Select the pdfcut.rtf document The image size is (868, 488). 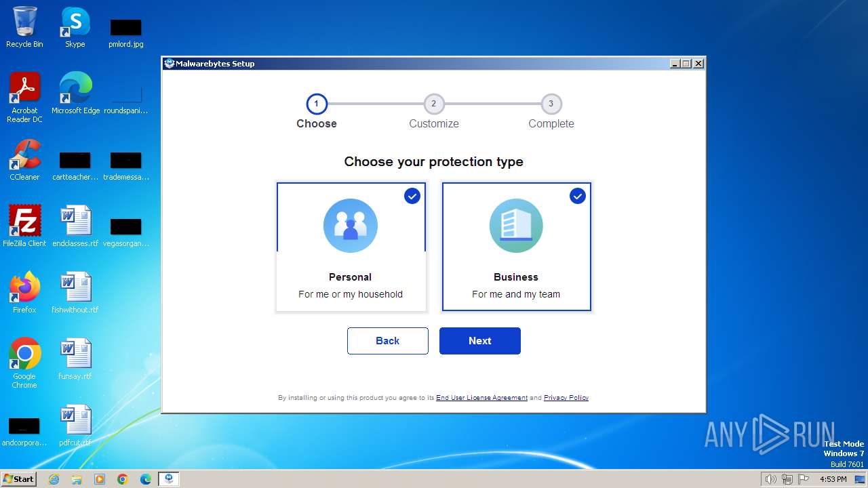(75, 426)
